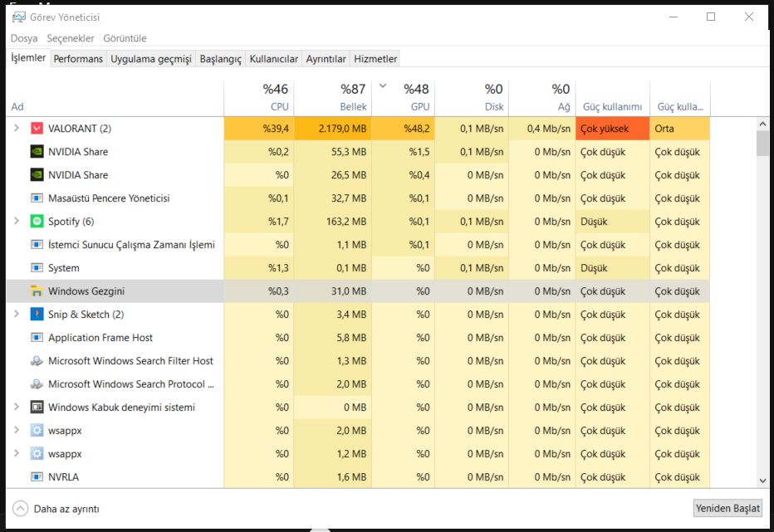Open the Seçenekler menu
The height and width of the screenshot is (532, 774).
(71, 38)
